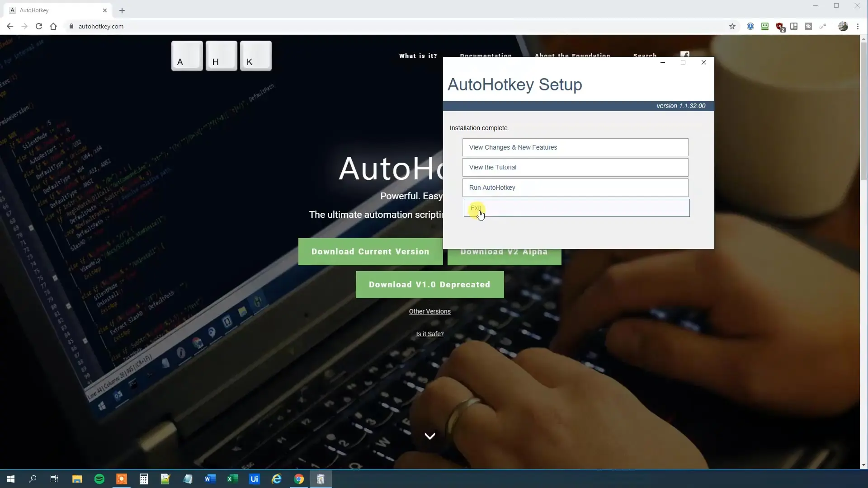Open UiPath from the taskbar
This screenshot has width=868, height=488.
255,479
